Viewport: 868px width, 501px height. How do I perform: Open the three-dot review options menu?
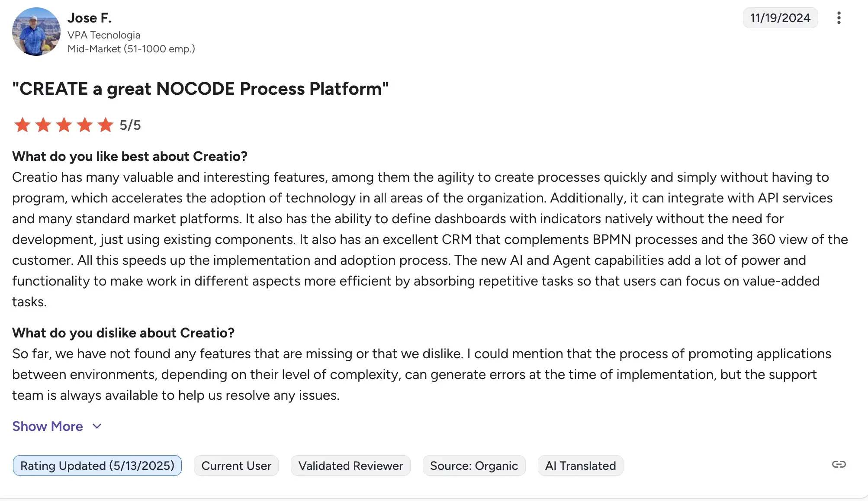pos(839,18)
